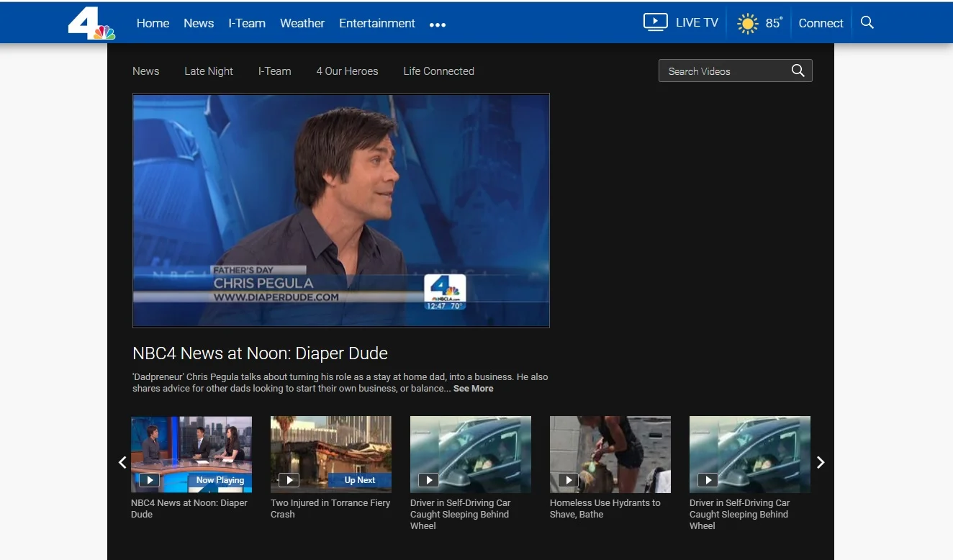Click the Search Videos magnifier icon
Image resolution: width=953 pixels, height=560 pixels.
click(x=798, y=71)
